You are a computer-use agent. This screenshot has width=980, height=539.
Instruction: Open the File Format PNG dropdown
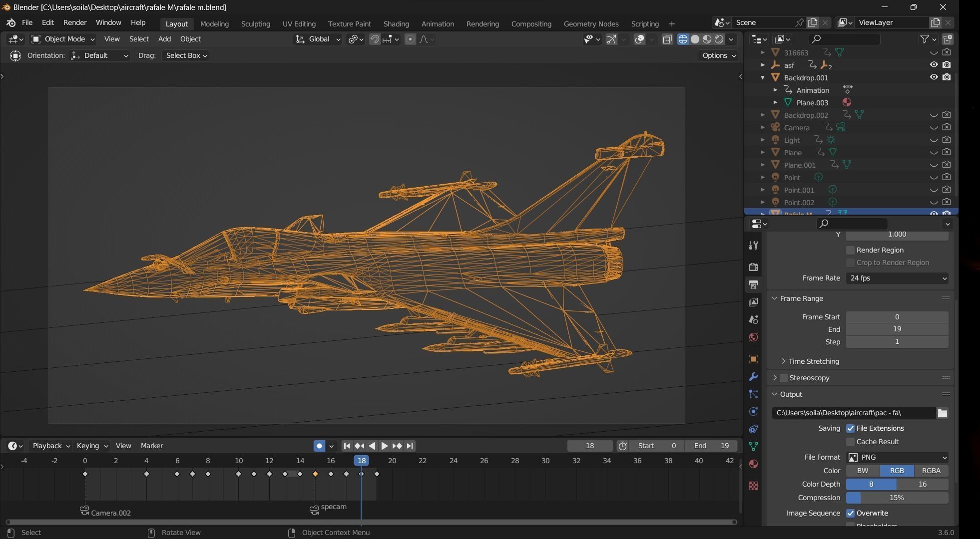click(x=897, y=458)
